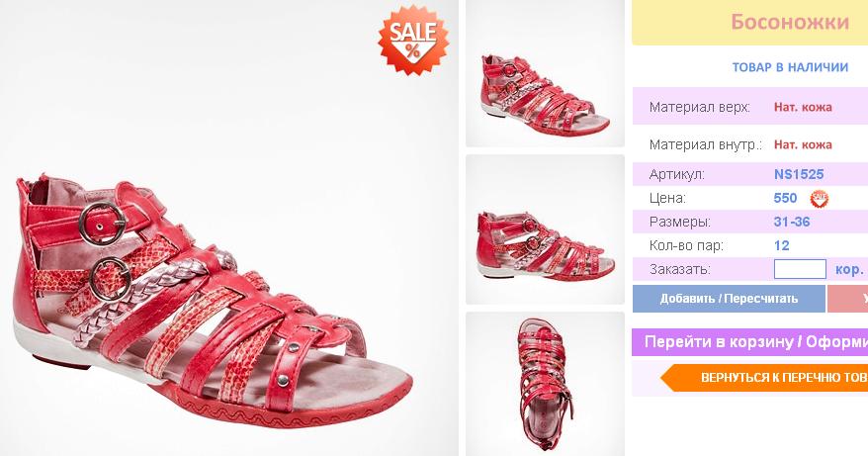Click the Нат. кожа value for Материал внутр.
This screenshot has width=868, height=456.
point(803,145)
